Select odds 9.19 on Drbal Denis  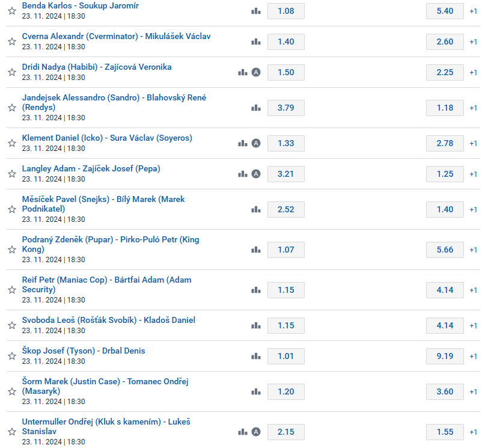tap(445, 356)
